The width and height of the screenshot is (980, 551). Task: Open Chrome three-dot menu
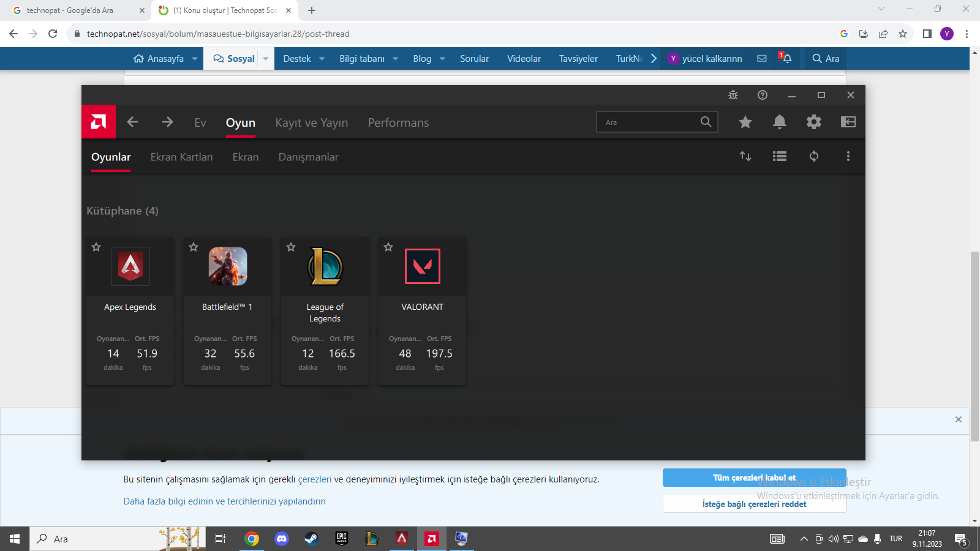click(967, 34)
